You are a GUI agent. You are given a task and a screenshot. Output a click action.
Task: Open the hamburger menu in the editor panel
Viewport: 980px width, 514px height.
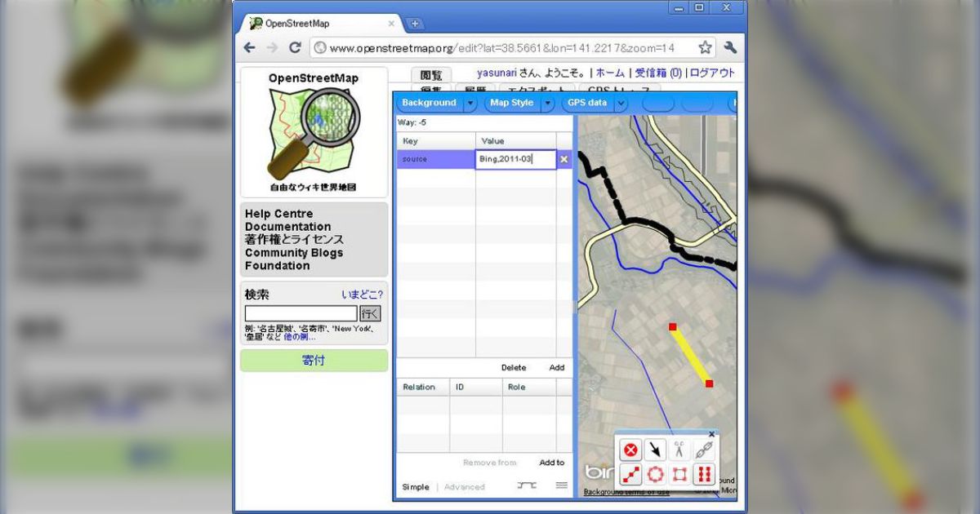[x=561, y=485]
